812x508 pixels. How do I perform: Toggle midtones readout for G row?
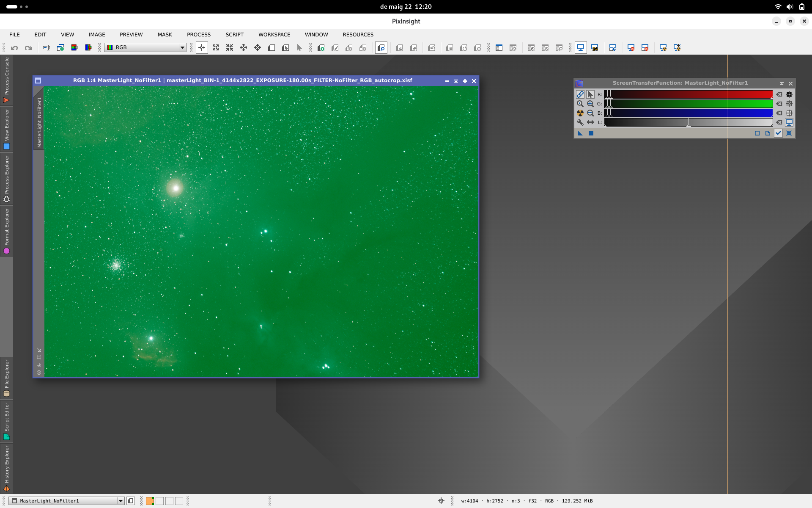[x=789, y=104]
